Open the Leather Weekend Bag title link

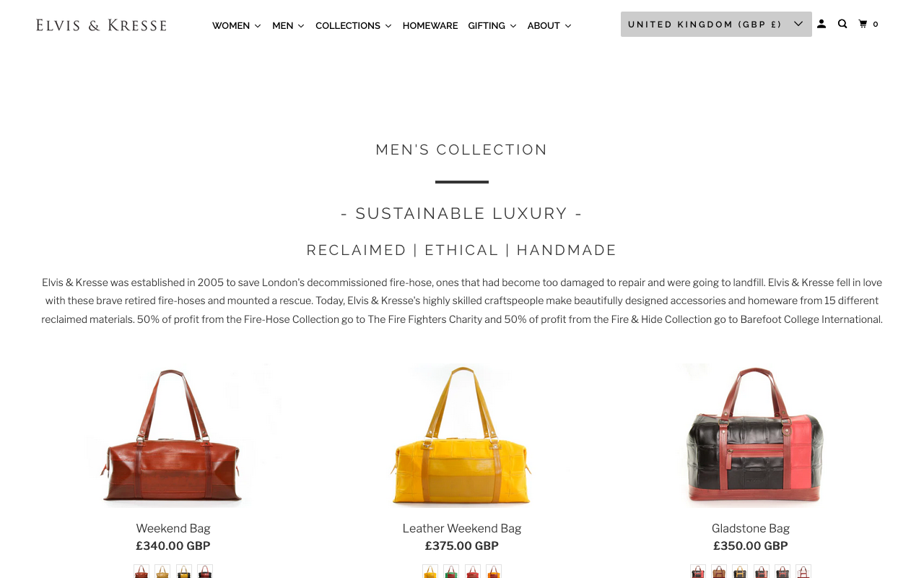click(462, 528)
